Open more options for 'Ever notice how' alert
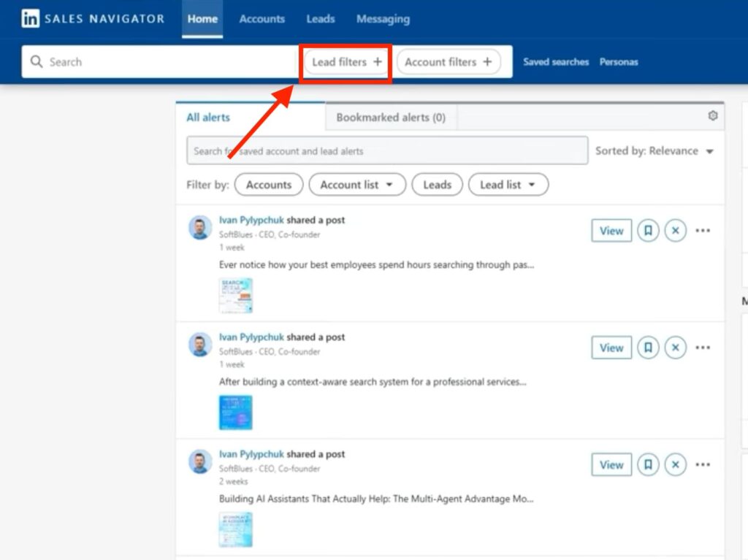This screenshot has height=560, width=748. (x=703, y=231)
